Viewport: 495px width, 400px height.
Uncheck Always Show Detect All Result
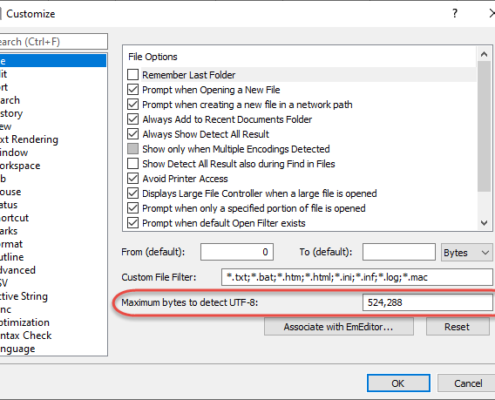click(133, 134)
